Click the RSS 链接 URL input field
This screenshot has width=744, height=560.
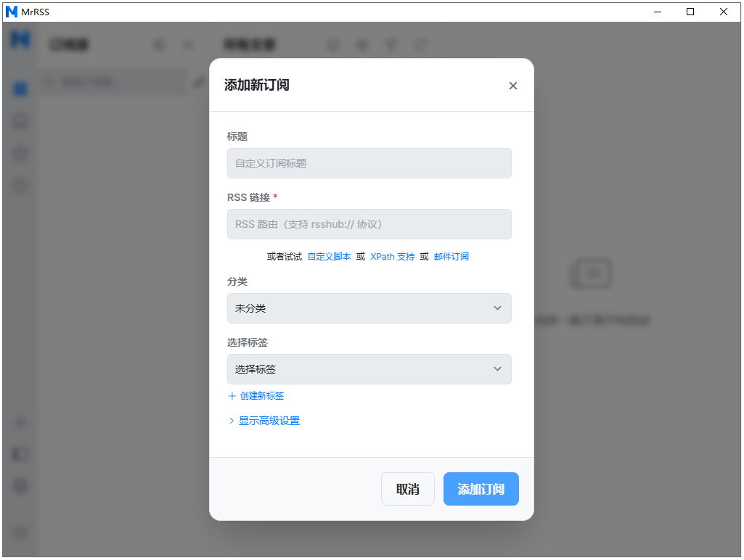(x=369, y=224)
